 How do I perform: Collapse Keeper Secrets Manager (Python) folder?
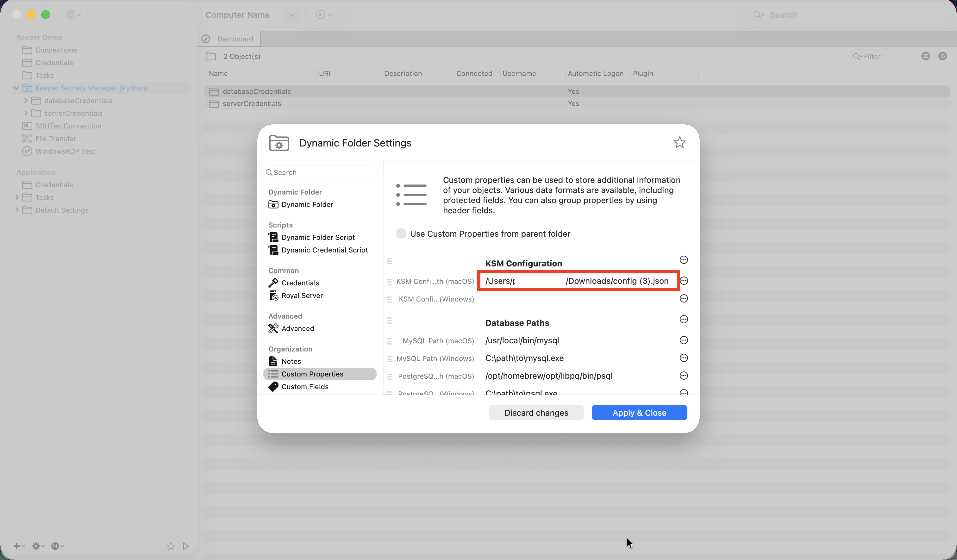pyautogui.click(x=16, y=88)
